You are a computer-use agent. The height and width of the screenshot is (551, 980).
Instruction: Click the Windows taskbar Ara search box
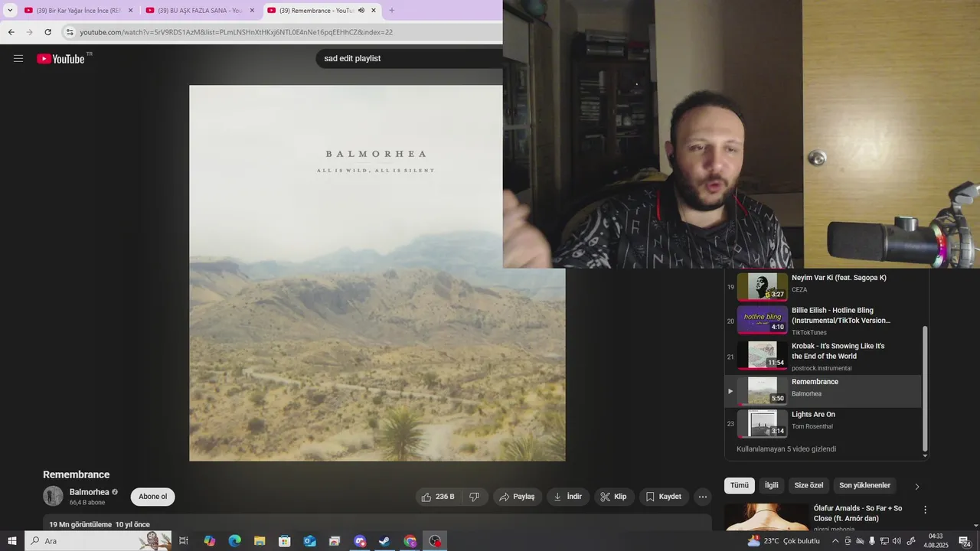coord(99,541)
